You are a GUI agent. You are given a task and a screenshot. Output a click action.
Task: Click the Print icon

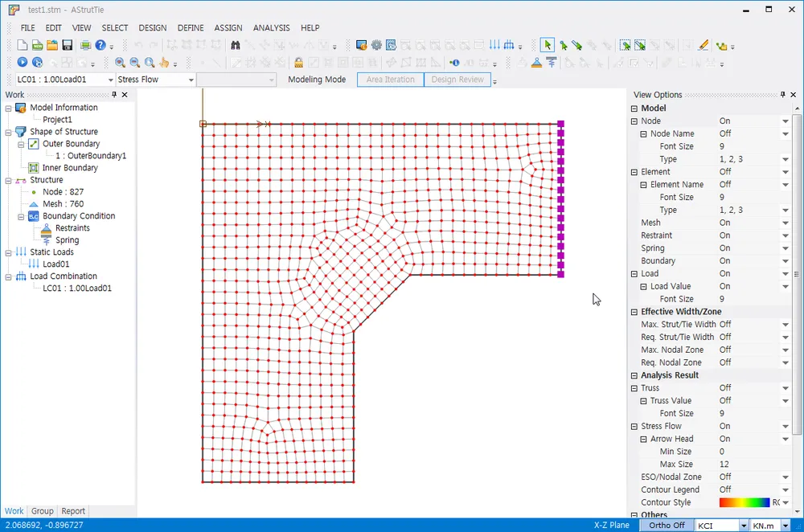(85, 46)
